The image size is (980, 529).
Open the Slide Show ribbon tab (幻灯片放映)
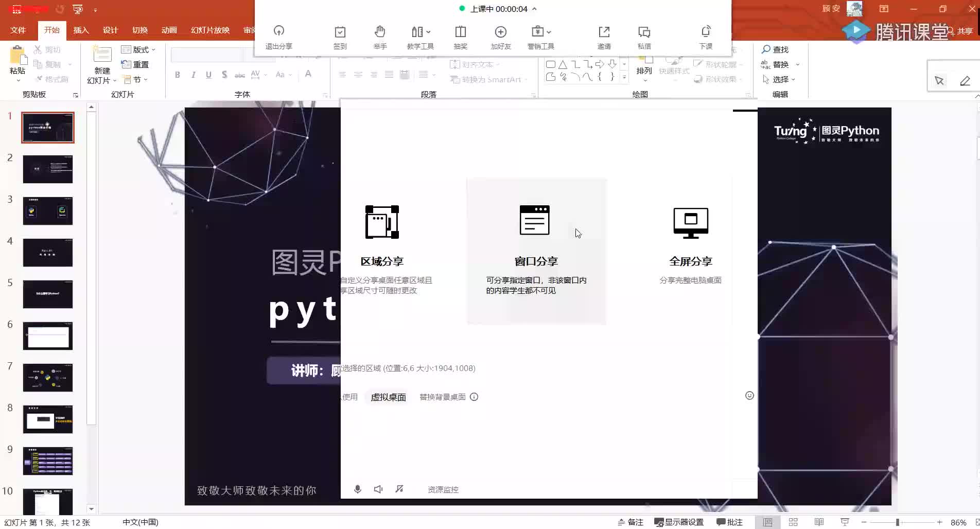(210, 30)
